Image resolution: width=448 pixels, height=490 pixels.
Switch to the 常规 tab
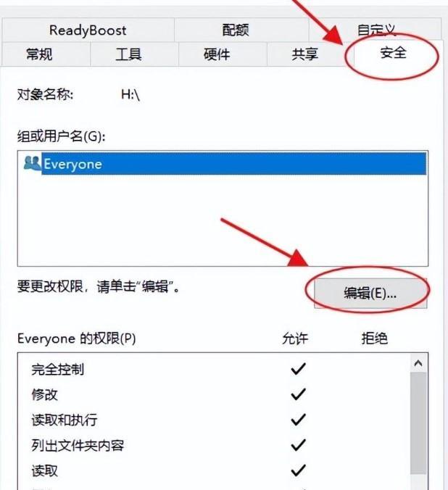click(39, 54)
